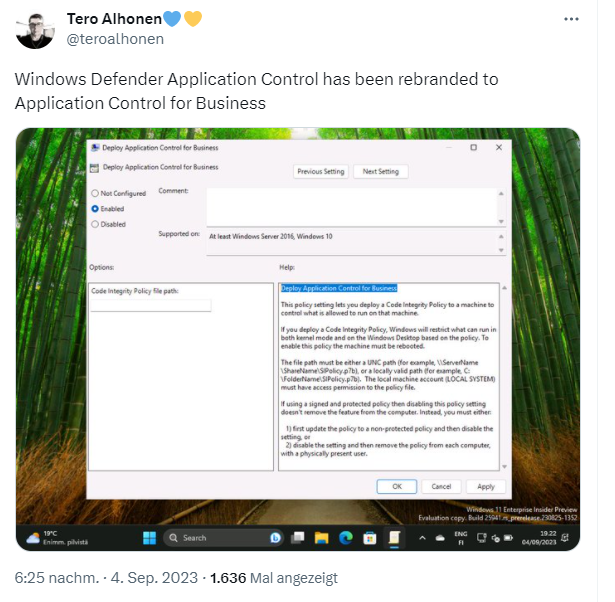Click the Group Policy editor taskbar icon
Image resolution: width=615 pixels, height=602 pixels.
(394, 538)
